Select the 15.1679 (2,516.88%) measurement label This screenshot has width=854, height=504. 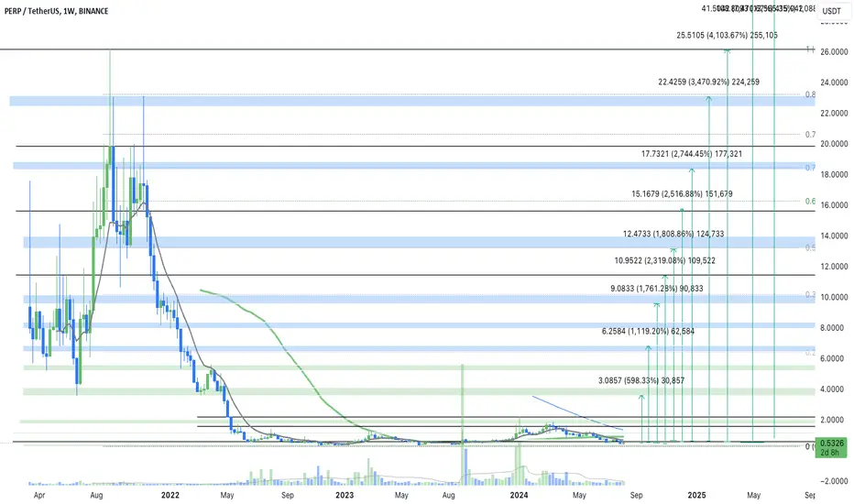682,194
